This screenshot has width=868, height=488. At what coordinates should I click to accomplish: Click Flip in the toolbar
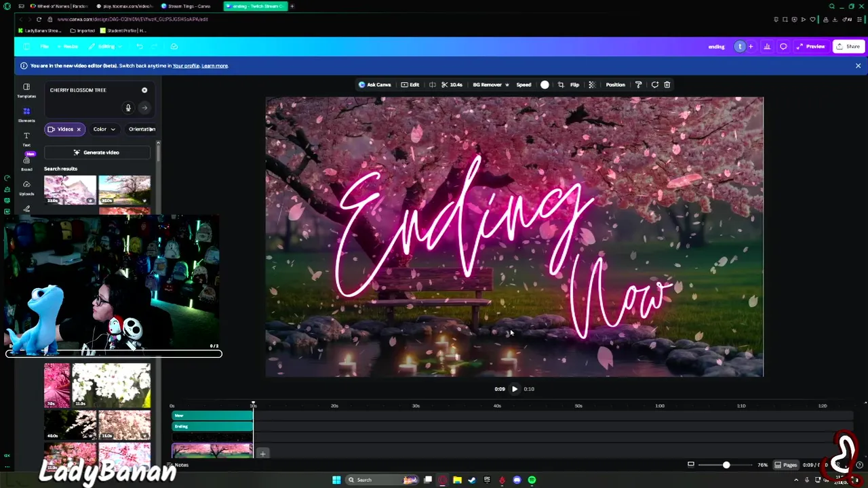574,85
